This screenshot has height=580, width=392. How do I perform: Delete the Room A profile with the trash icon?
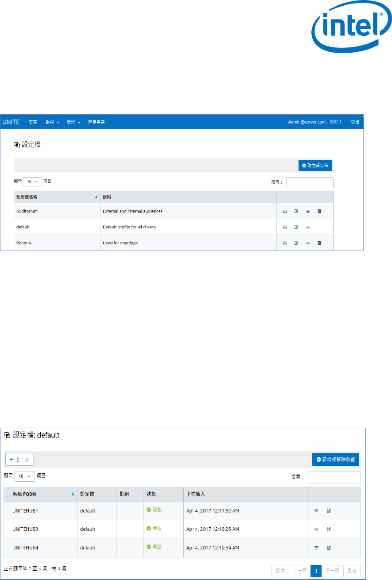pyautogui.click(x=319, y=243)
